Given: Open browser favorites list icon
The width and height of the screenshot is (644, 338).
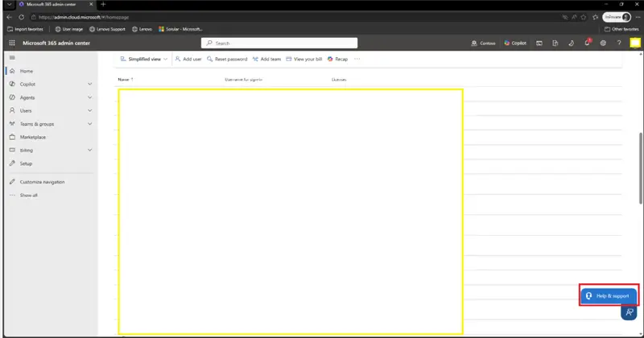Looking at the screenshot, I should pyautogui.click(x=595, y=17).
